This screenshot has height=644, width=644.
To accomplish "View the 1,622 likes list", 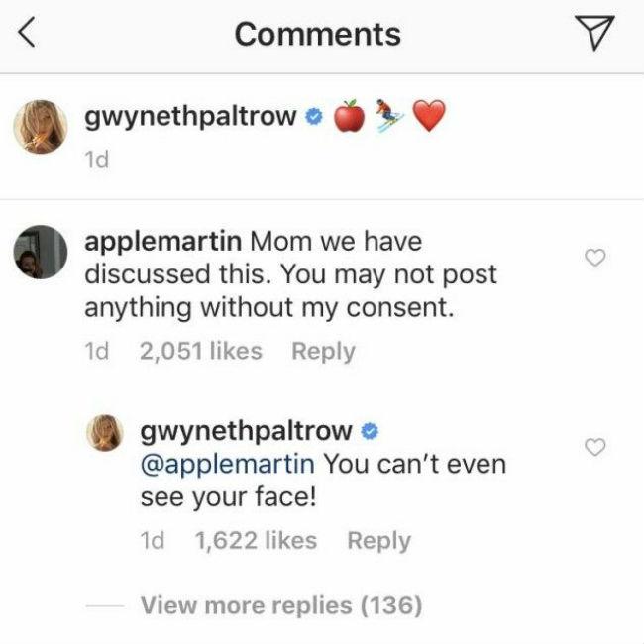I will click(257, 541).
